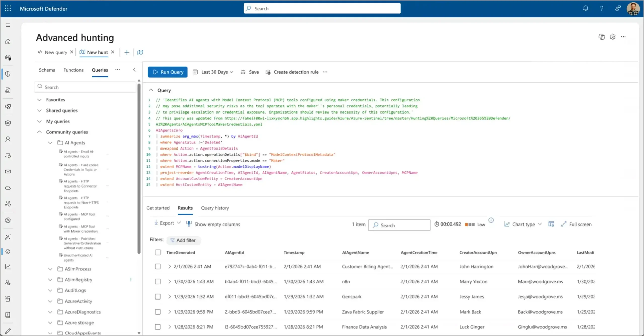
Task: Open the customize columns icon
Action: click(x=551, y=224)
